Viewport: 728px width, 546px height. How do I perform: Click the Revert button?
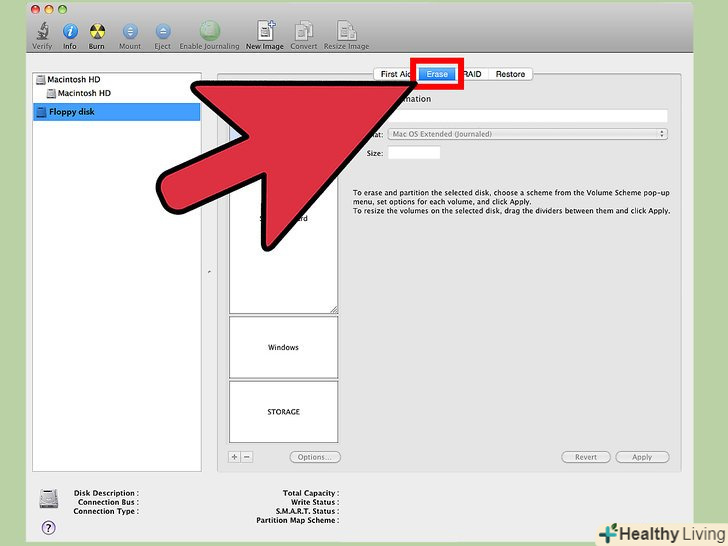(x=586, y=457)
